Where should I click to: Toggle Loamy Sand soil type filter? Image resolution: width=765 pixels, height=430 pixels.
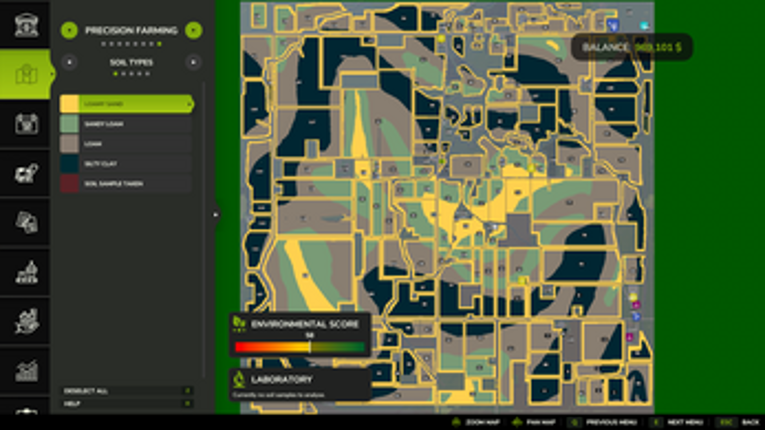(x=126, y=104)
